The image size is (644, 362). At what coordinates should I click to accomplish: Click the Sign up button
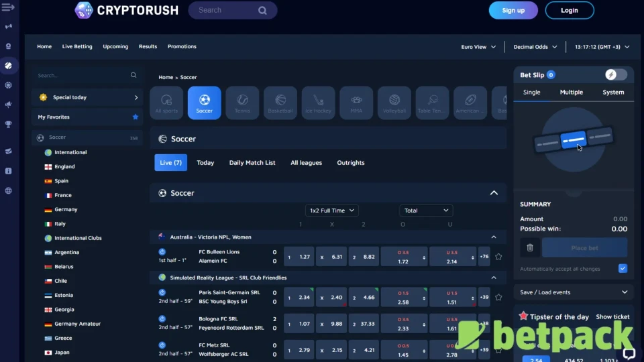point(513,10)
